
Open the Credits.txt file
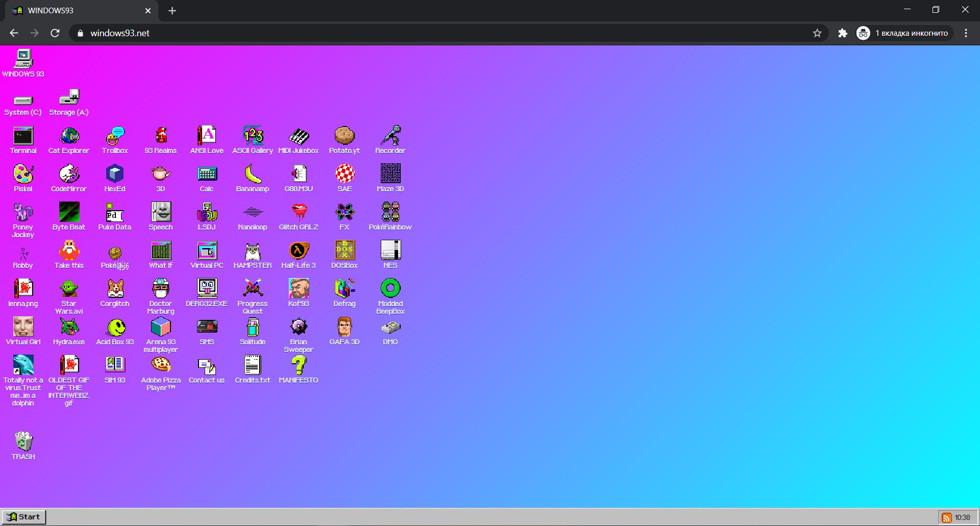(253, 369)
